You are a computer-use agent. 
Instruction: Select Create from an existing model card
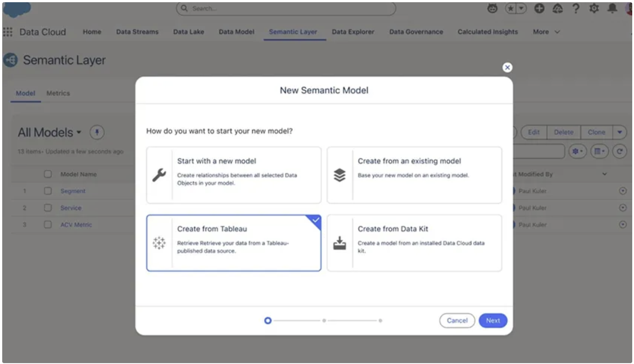point(414,175)
